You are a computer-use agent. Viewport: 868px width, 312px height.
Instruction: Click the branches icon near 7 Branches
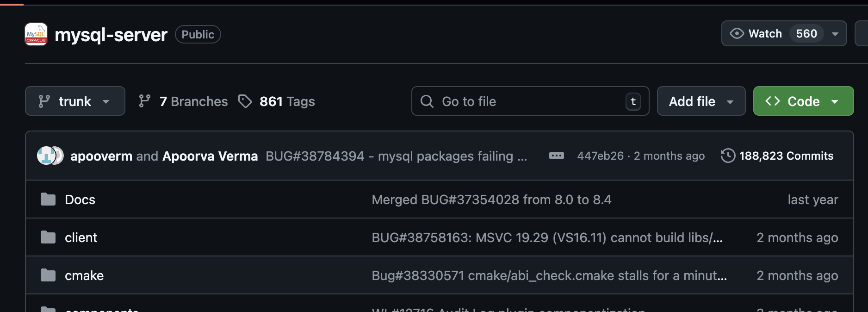click(x=145, y=101)
